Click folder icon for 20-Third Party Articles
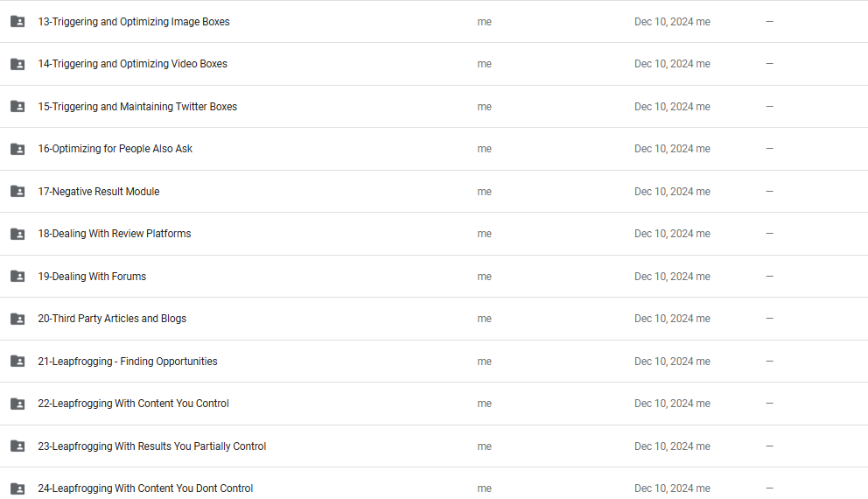Screen dimensions: 868x499 tap(17, 319)
